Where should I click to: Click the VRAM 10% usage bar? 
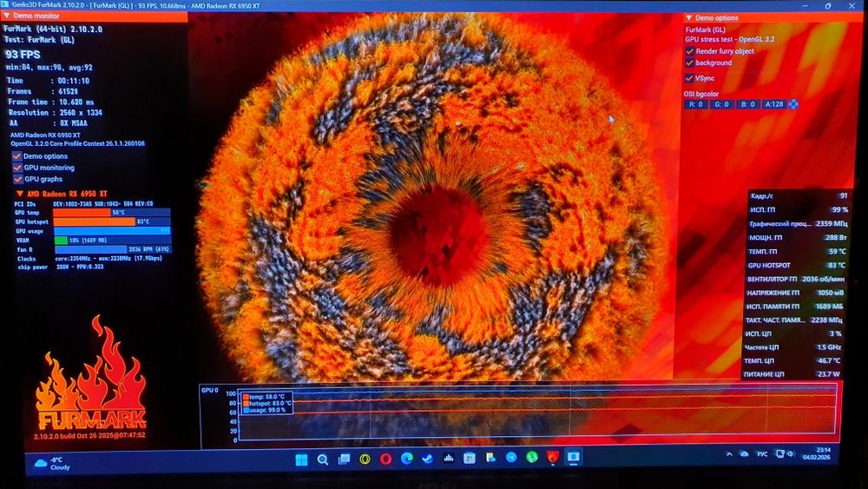112,241
